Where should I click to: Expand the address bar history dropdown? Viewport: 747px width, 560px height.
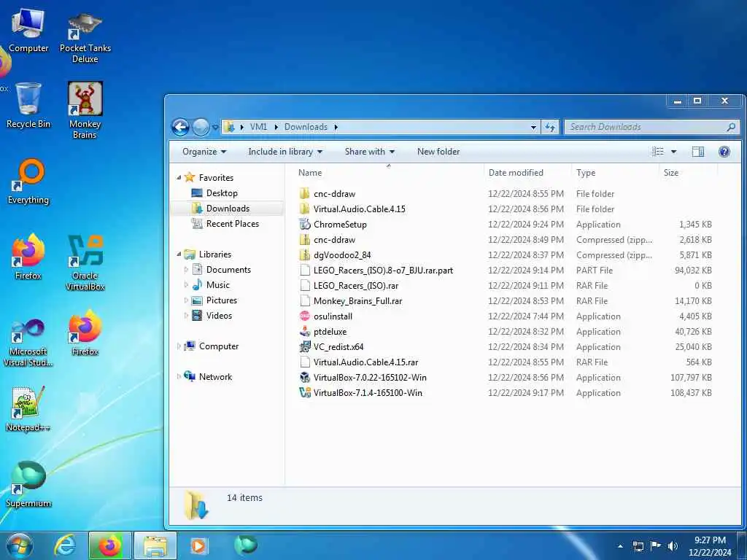[x=533, y=127]
